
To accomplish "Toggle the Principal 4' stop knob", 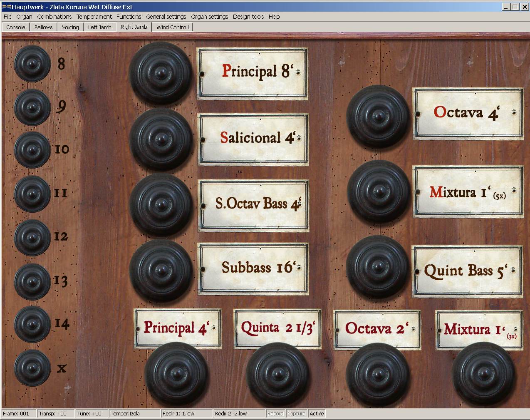I will coord(176,373).
